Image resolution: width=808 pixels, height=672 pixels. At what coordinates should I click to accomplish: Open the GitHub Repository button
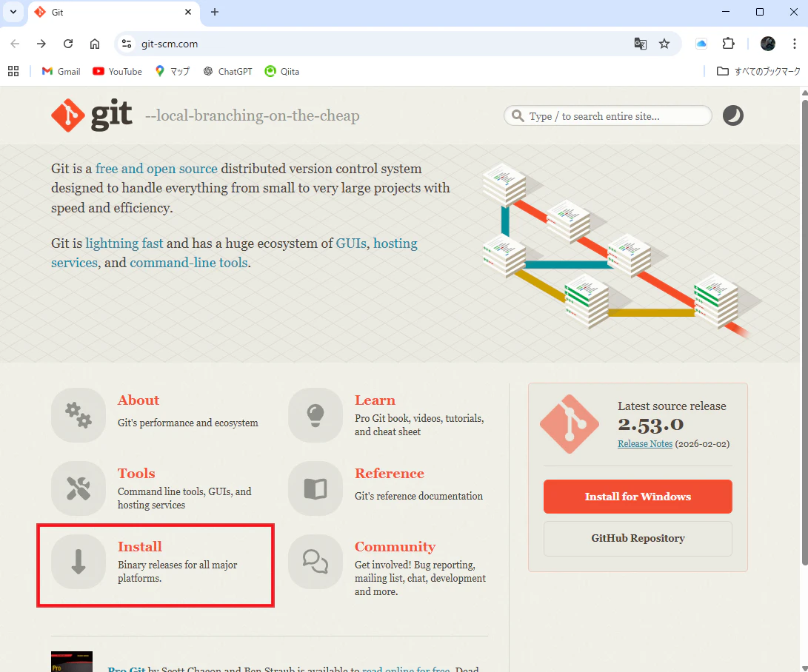pyautogui.click(x=638, y=538)
